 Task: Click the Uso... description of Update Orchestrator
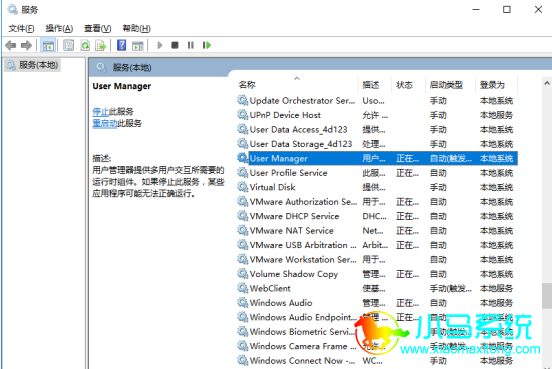374,101
